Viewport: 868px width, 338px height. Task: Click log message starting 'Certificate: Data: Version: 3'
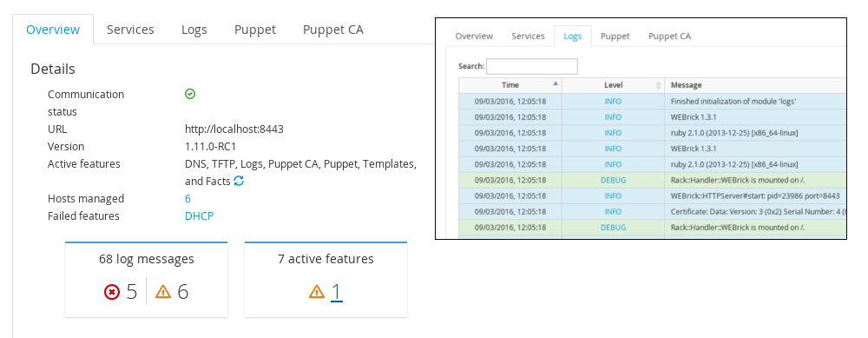point(758,211)
